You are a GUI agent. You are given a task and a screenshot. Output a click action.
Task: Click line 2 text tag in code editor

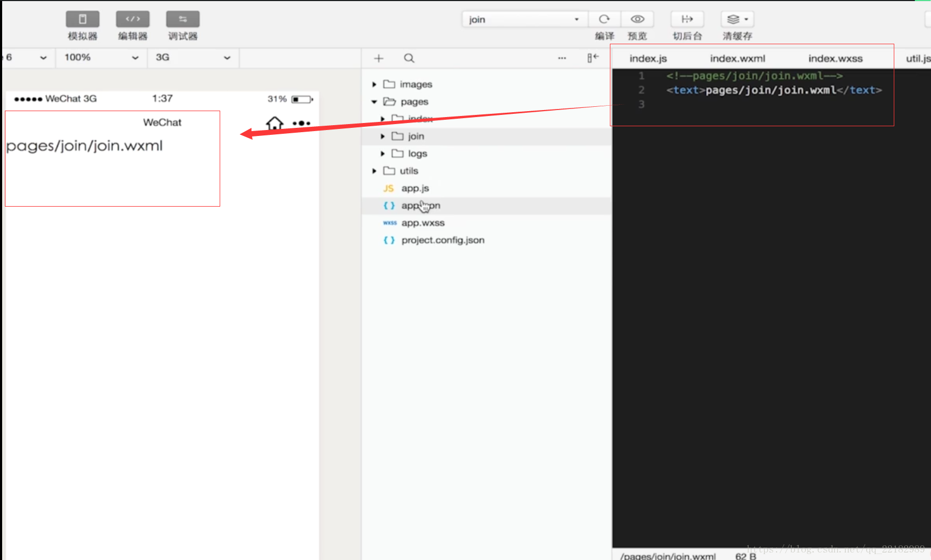(x=774, y=90)
